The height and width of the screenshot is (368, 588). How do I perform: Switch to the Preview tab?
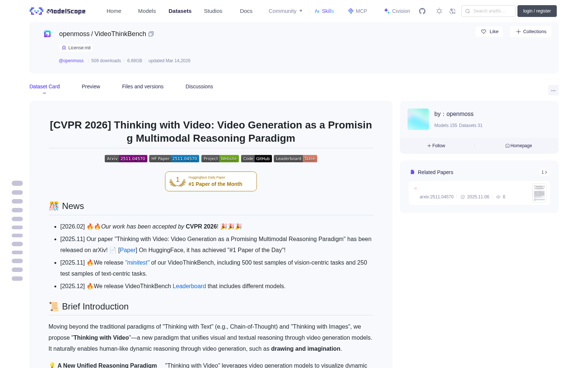91,86
